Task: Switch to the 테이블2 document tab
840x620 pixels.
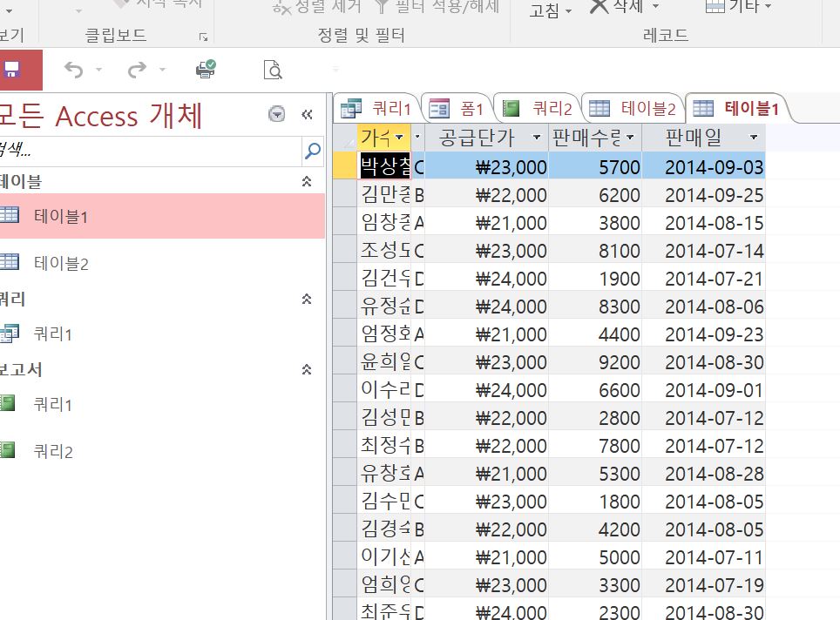Action: click(633, 109)
